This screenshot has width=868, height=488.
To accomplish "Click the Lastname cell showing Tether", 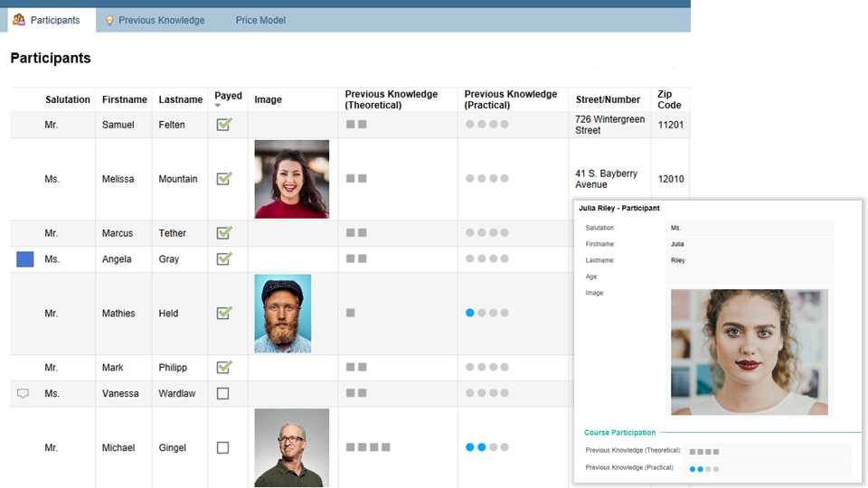I will [172, 233].
